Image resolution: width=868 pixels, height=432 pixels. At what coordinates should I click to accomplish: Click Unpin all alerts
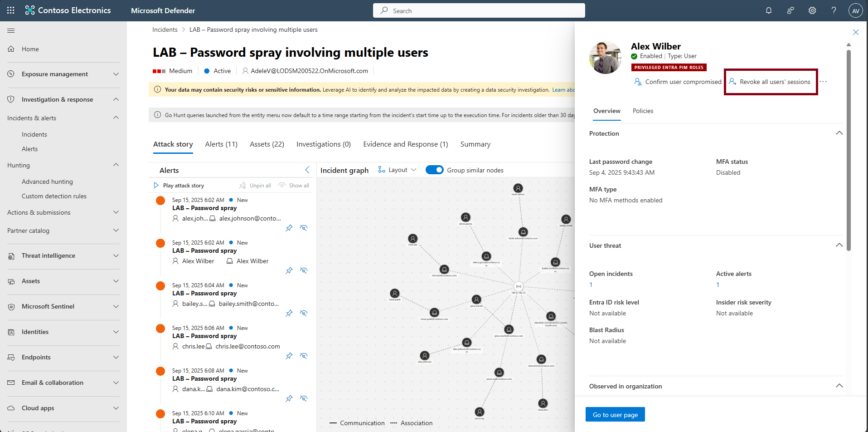[255, 186]
